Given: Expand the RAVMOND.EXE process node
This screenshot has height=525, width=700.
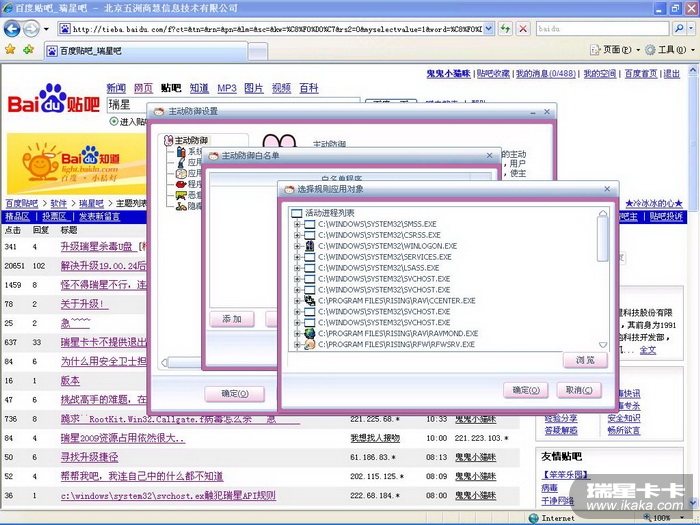Looking at the screenshot, I should click(297, 333).
